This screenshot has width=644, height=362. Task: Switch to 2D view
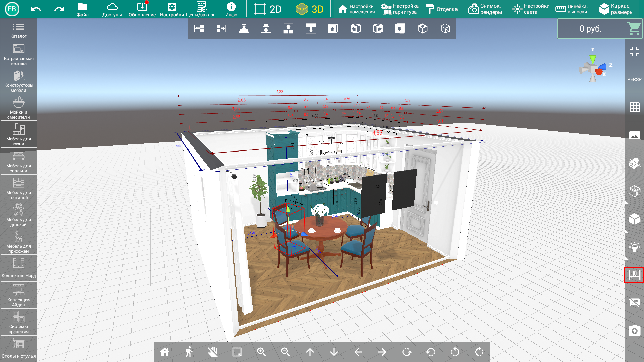pyautogui.click(x=268, y=9)
